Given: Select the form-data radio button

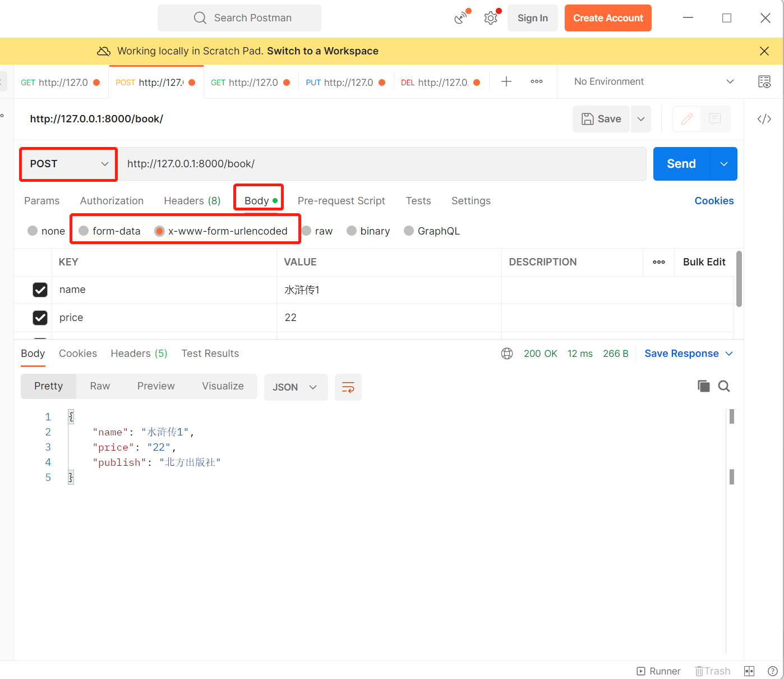Looking at the screenshot, I should point(84,231).
